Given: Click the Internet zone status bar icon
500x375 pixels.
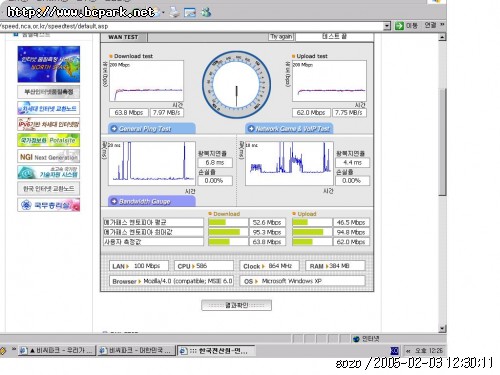Looking at the screenshot, I should point(357,339).
